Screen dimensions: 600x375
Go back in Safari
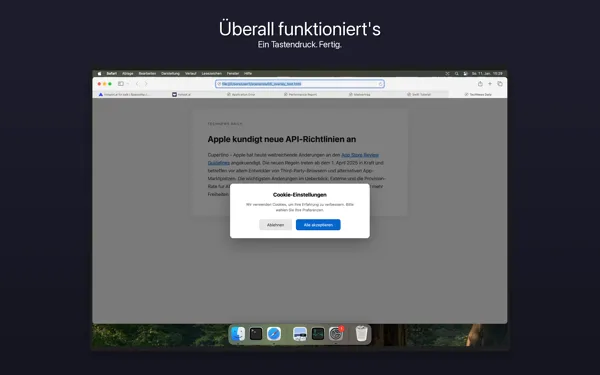137,84
